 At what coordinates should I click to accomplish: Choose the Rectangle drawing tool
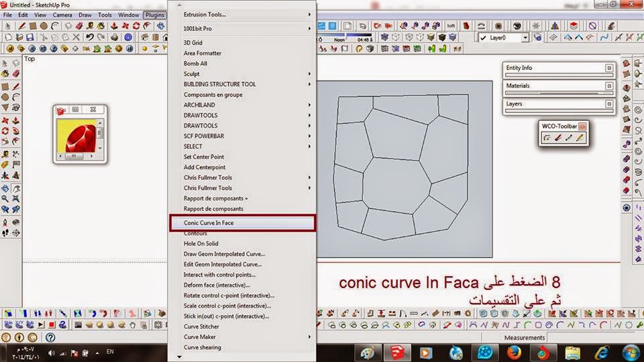[x=32, y=26]
